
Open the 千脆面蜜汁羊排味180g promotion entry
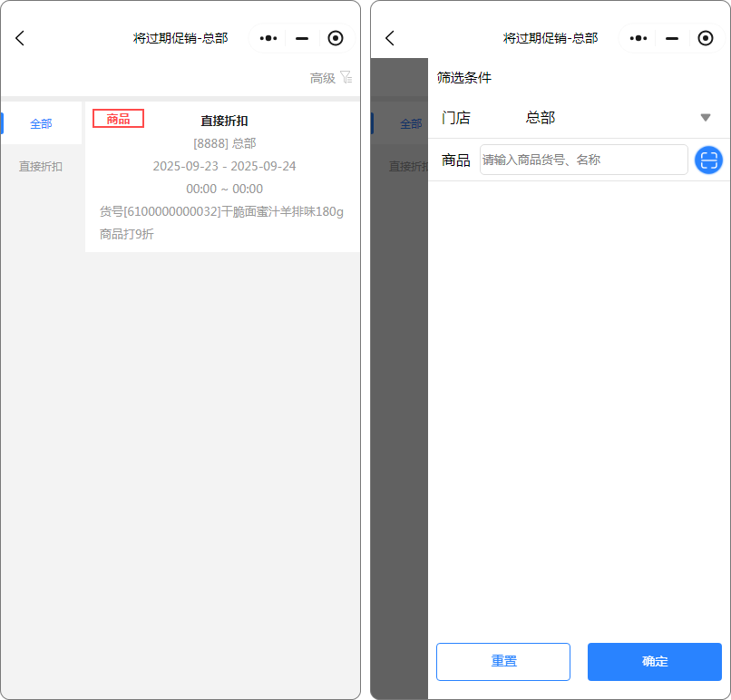222,211
